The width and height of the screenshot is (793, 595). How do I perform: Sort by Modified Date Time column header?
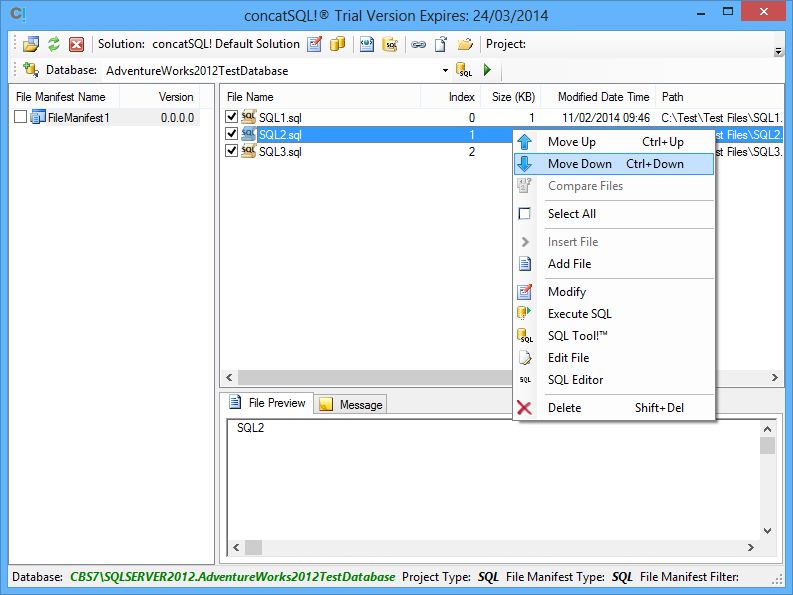pyautogui.click(x=598, y=97)
